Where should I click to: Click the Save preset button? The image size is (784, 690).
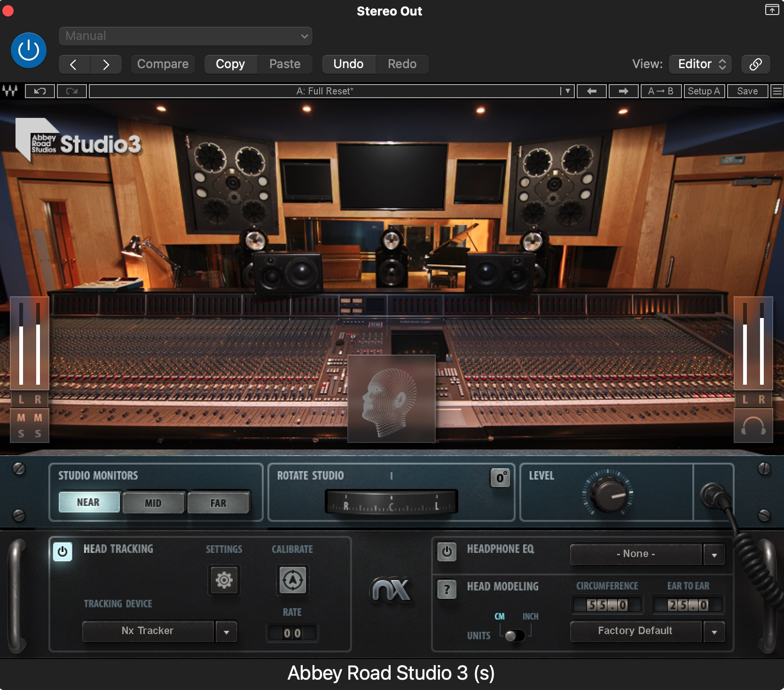click(x=747, y=91)
